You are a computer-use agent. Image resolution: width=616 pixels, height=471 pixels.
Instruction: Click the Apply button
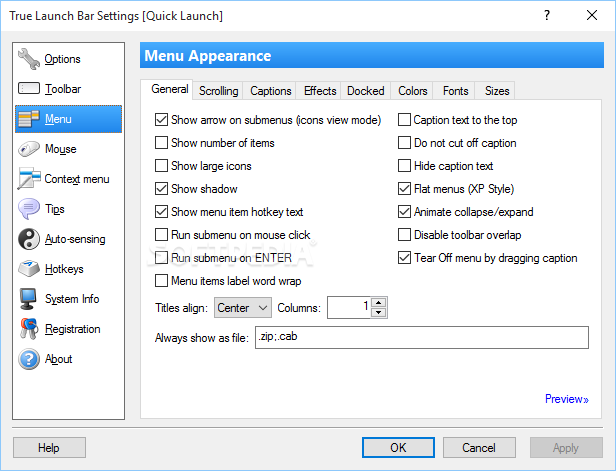[x=566, y=447]
